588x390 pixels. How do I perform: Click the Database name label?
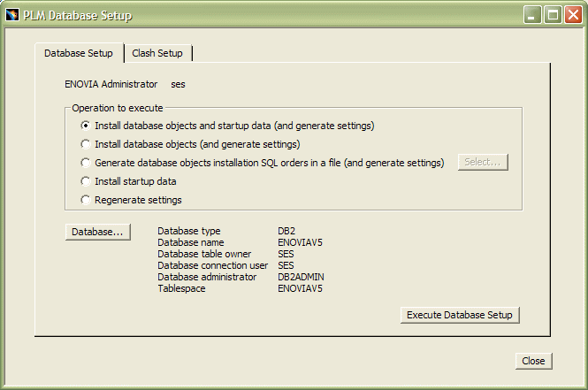(191, 242)
